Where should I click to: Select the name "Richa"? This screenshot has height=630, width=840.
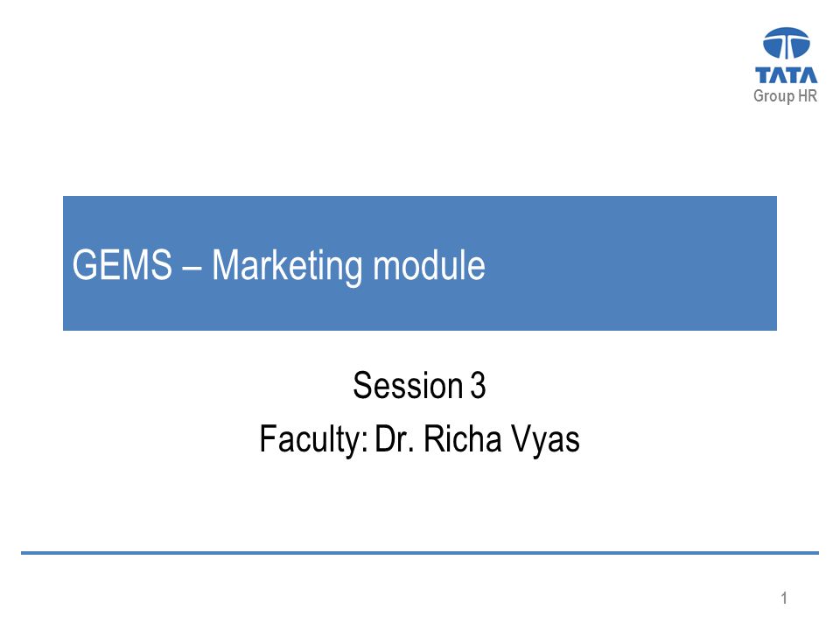462,438
